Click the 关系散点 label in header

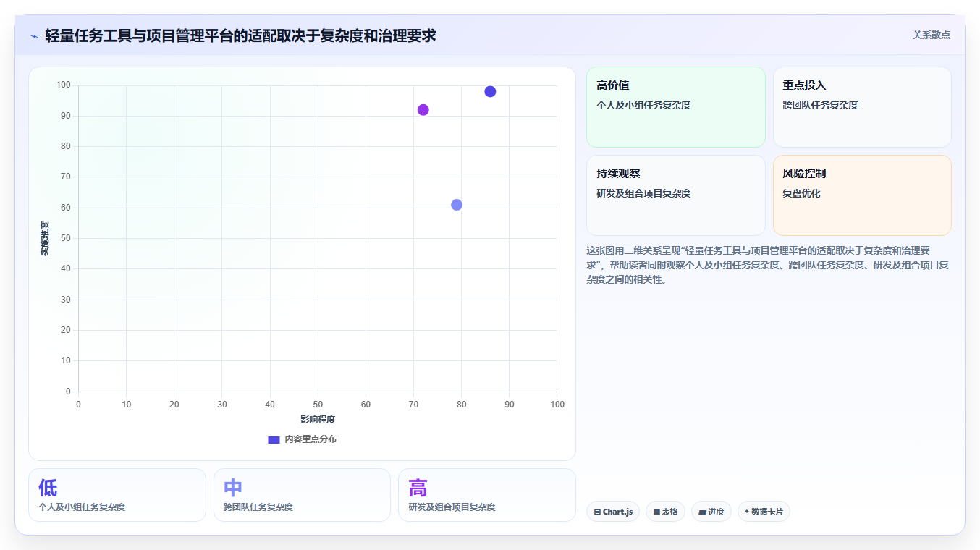(x=931, y=35)
